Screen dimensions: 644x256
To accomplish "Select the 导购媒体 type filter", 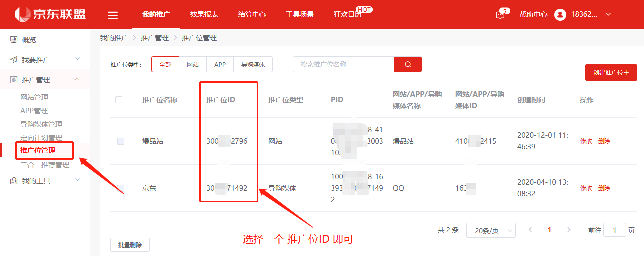I will (253, 64).
